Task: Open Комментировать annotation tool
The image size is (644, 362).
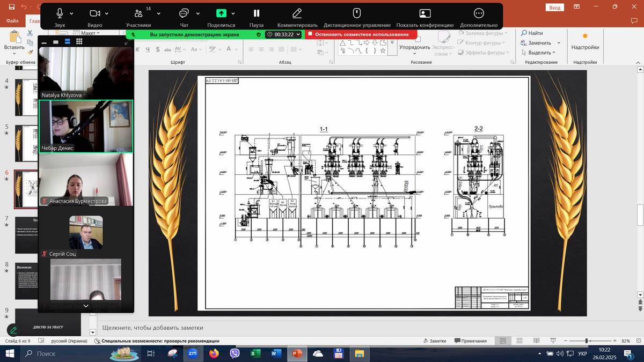Action: coord(297,17)
